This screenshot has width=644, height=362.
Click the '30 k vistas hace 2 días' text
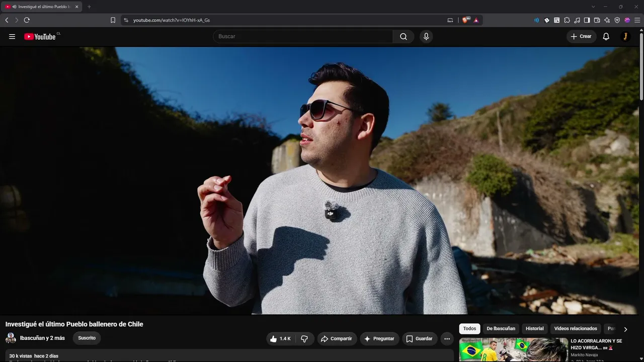pyautogui.click(x=34, y=356)
